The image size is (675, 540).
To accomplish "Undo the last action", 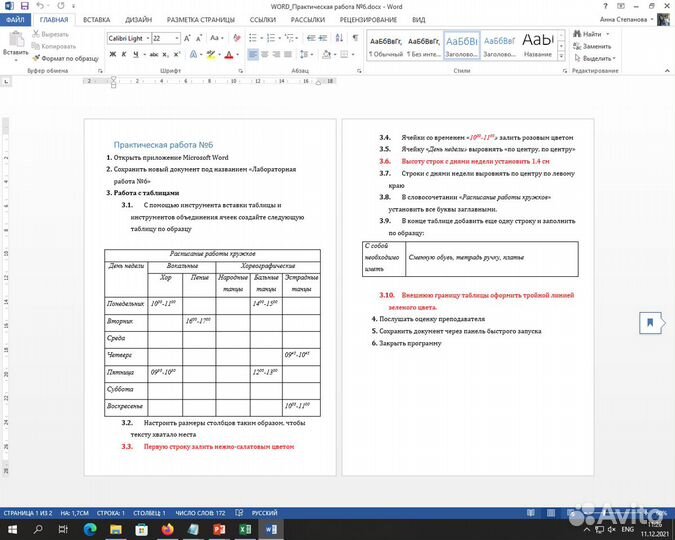I will [40, 6].
